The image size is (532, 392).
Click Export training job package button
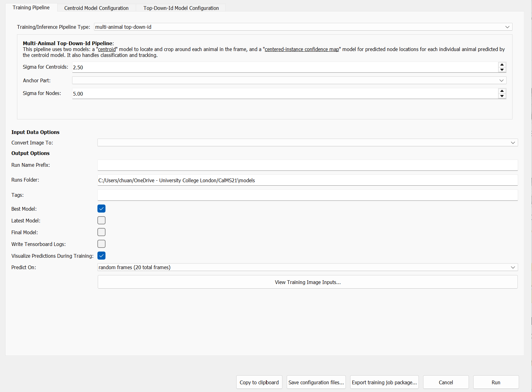pyautogui.click(x=384, y=382)
